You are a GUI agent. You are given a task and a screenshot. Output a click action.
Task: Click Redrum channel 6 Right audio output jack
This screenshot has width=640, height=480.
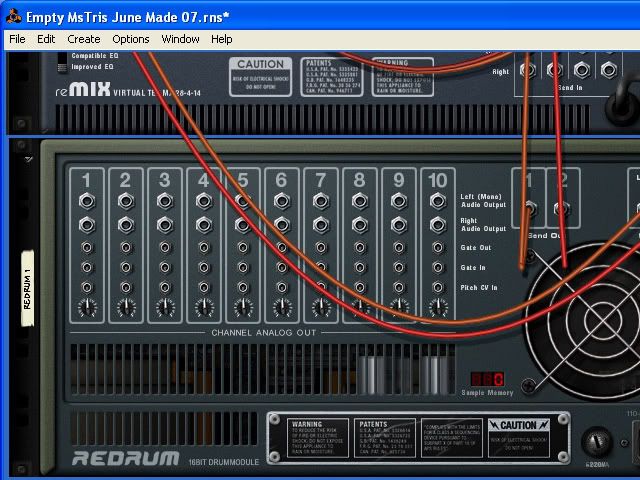282,225
